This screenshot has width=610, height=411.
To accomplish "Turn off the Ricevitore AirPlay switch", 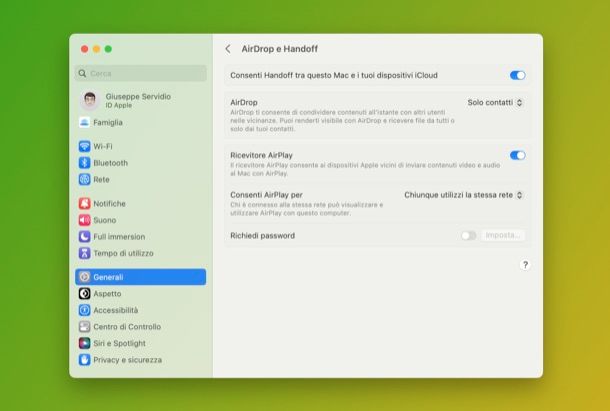I will [517, 155].
